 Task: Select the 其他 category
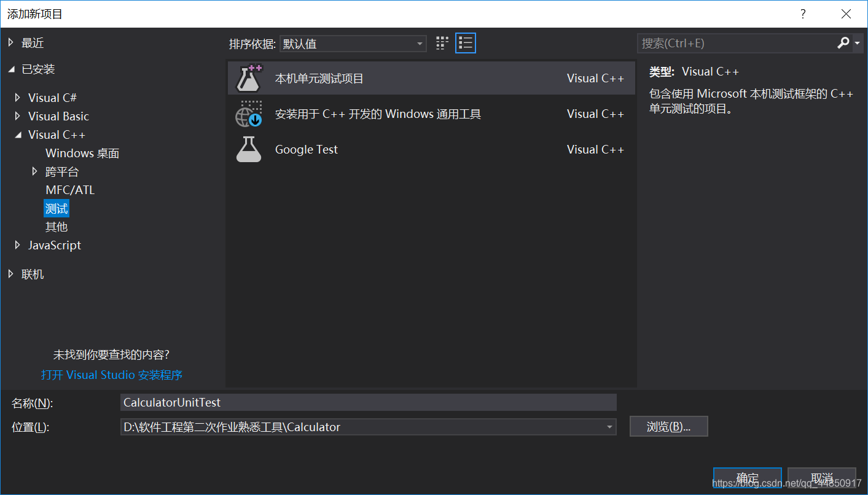pyautogui.click(x=57, y=227)
